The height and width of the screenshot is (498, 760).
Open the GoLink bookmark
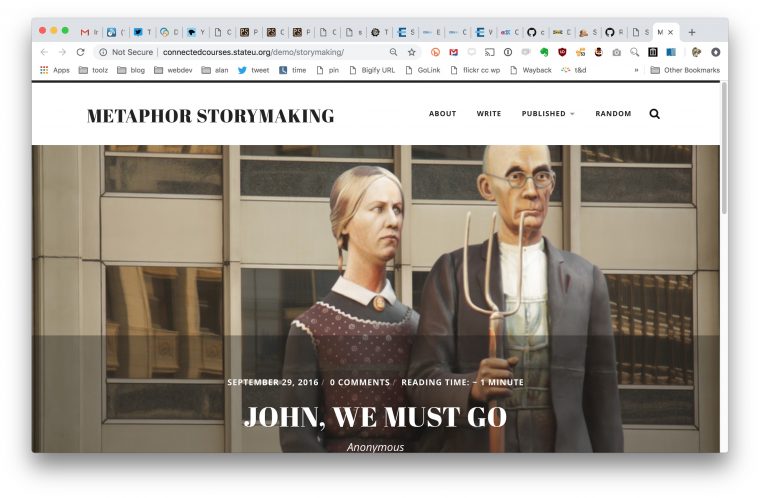coord(422,70)
